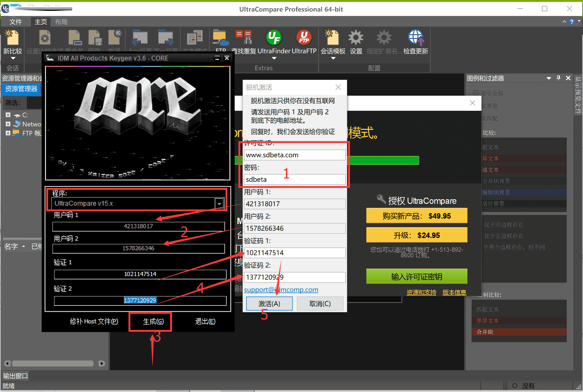Close the Legend and Filter (图例和过滤器) panel
The image size is (583, 392).
568,78
